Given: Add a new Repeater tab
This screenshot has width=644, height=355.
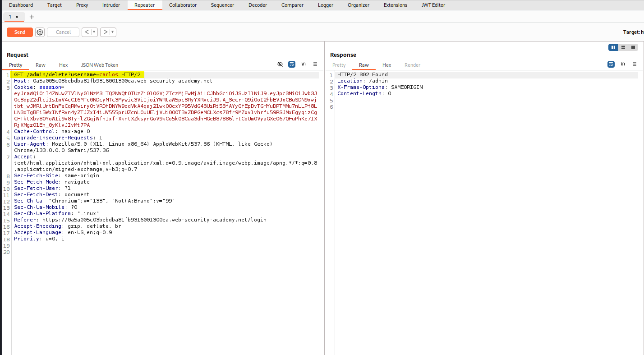Looking at the screenshot, I should pos(32,17).
